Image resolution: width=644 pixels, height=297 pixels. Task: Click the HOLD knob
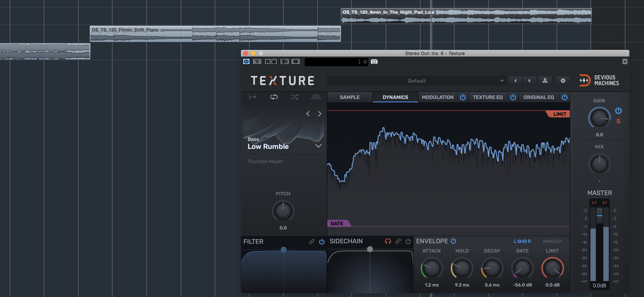tap(462, 268)
